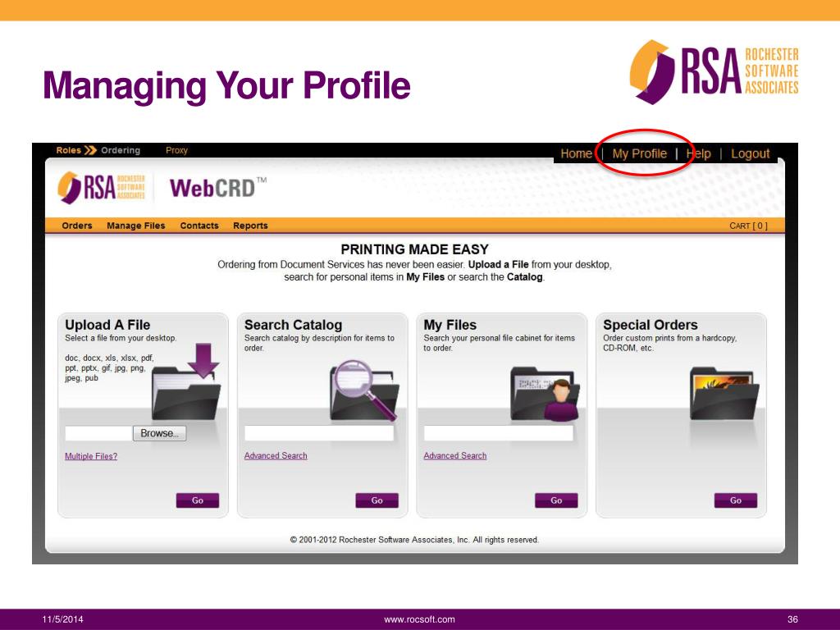Click the Roles double-arrow icon
This screenshot has height=630, width=840.
click(90, 151)
